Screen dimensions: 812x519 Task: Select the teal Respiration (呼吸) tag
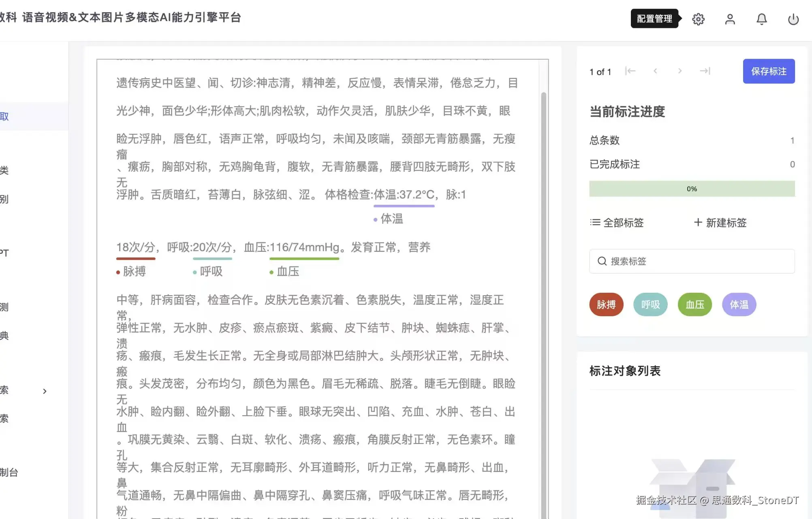tap(650, 305)
